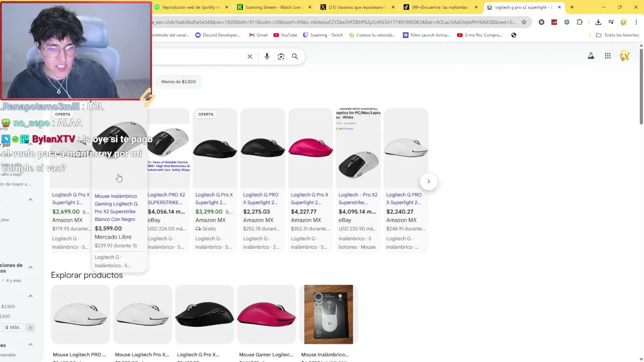Open Gmail bookmark
Viewport: 644px width, 362px height.
[x=259, y=35]
